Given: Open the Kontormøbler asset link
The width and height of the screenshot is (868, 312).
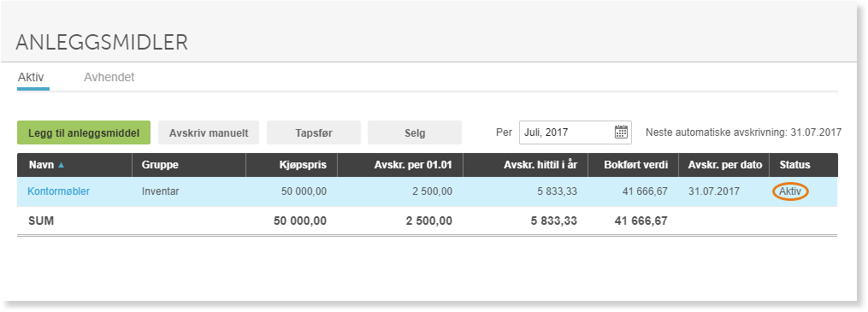Looking at the screenshot, I should pos(59,191).
